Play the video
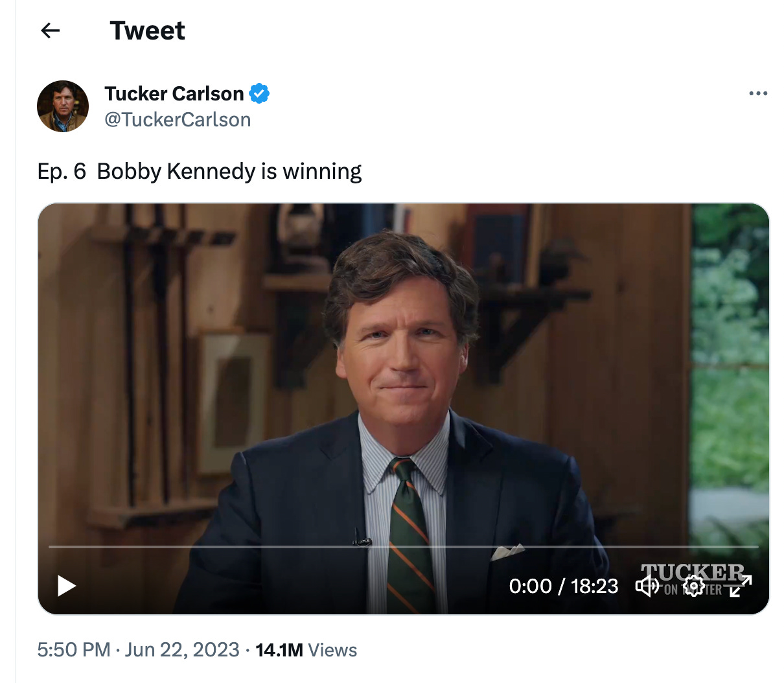The height and width of the screenshot is (683, 784). point(67,586)
